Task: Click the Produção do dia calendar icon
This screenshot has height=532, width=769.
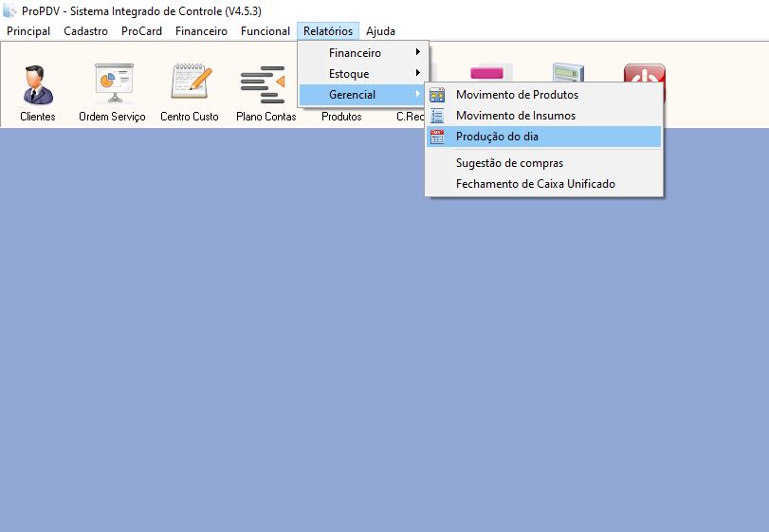Action: (x=437, y=137)
